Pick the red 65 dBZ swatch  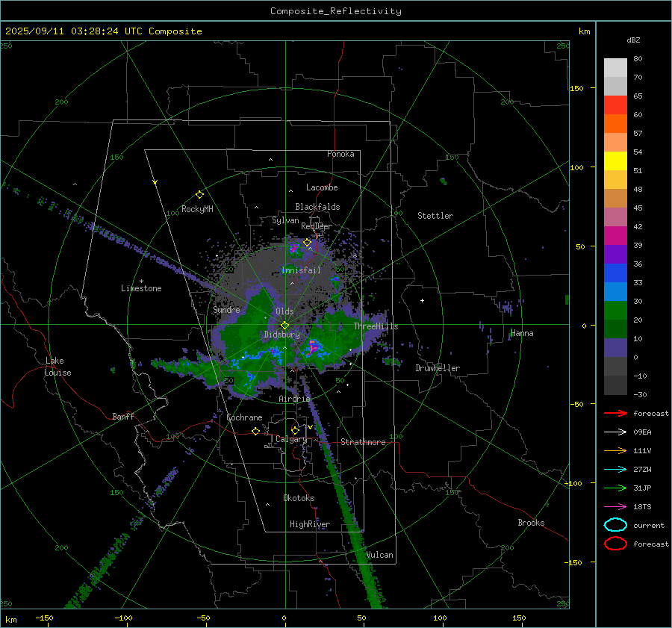point(615,105)
